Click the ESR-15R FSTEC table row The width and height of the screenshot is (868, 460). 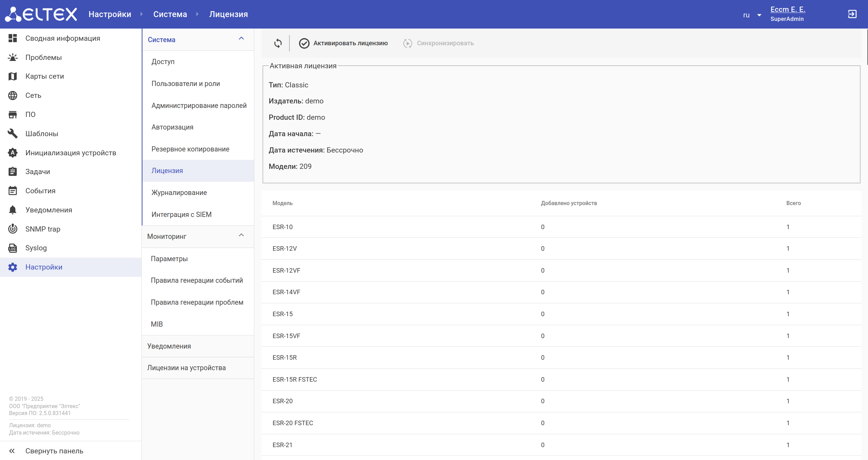tap(561, 379)
